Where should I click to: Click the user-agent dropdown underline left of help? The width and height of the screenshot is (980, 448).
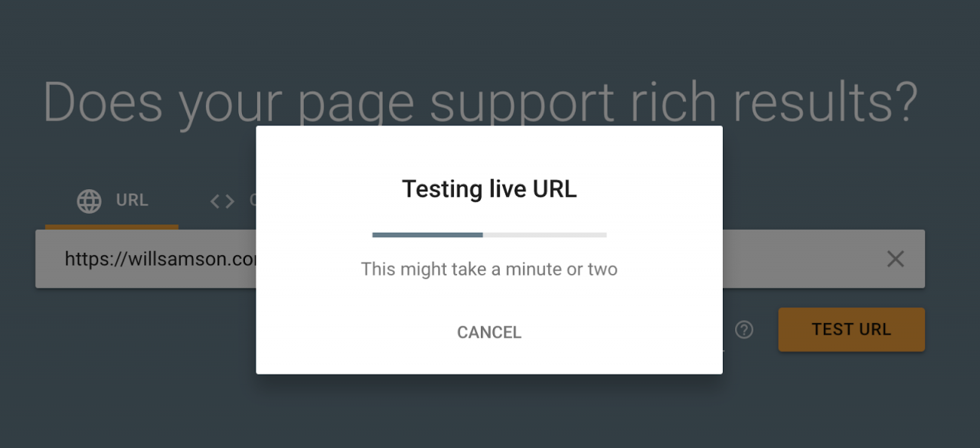(723, 350)
